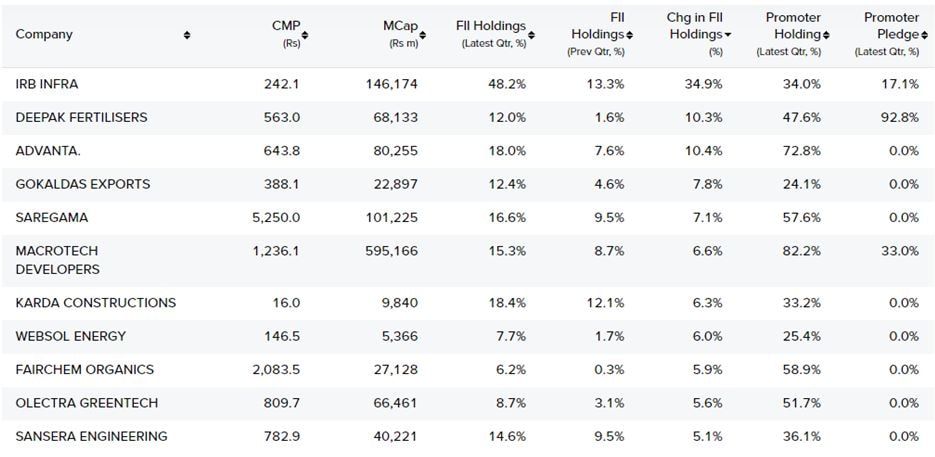Click the Company column header text

[x=44, y=35]
